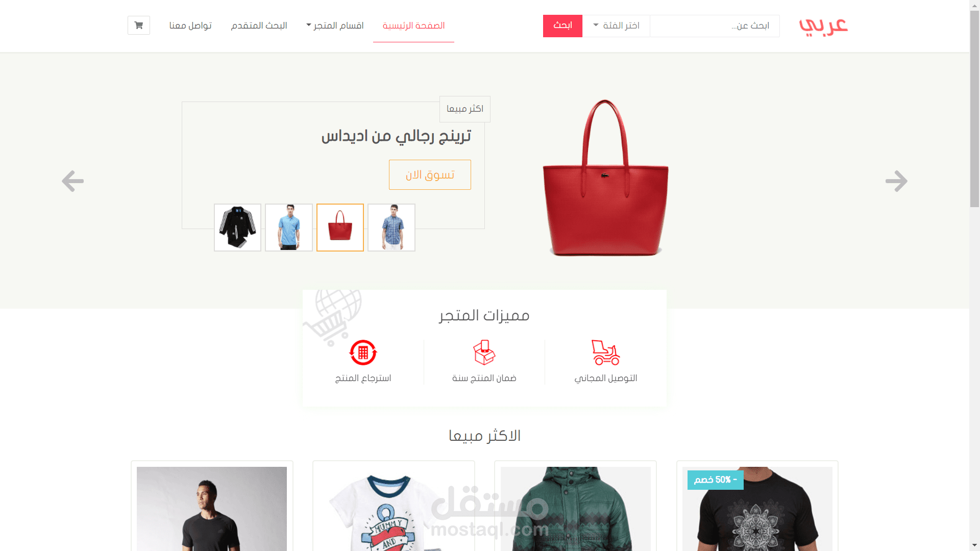Click the red ابحث search button
The width and height of the screenshot is (980, 551).
(562, 26)
